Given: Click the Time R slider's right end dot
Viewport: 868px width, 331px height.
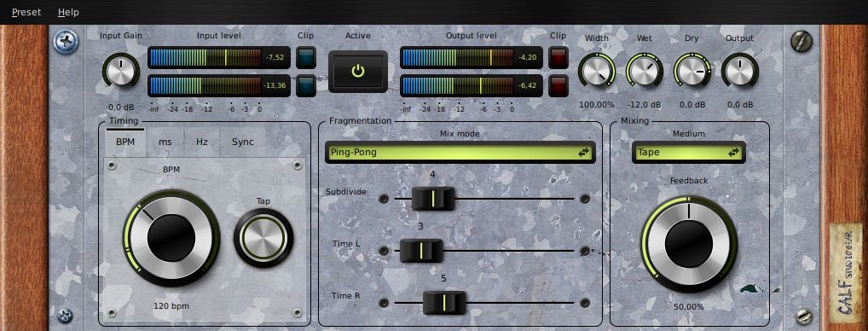Looking at the screenshot, I should click(585, 303).
